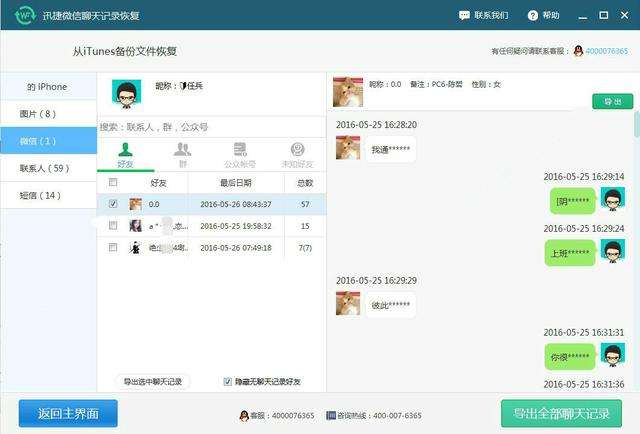Click the cat avatar in chat header
The image size is (640, 434).
click(x=348, y=92)
